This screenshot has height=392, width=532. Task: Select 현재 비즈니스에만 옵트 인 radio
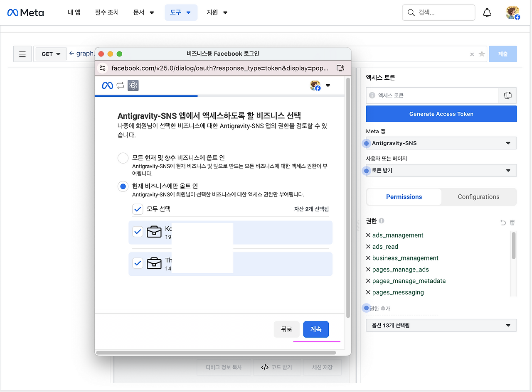(123, 186)
